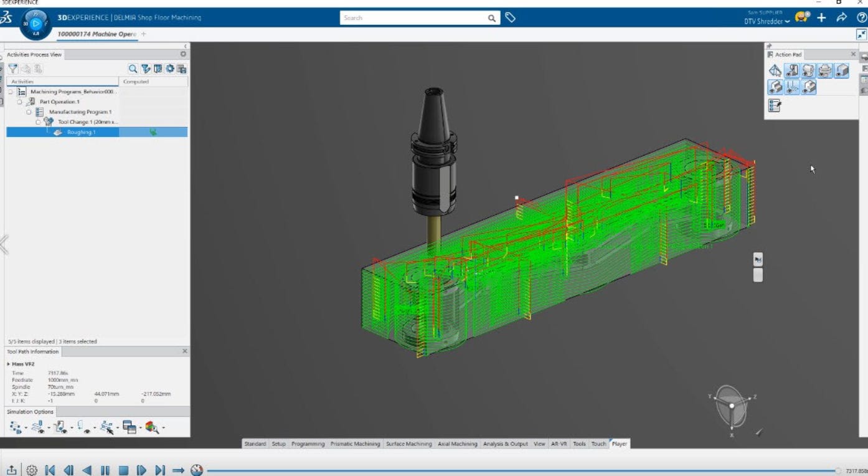The width and height of the screenshot is (868, 476).
Task: Select Roughing.1 in the Activities tree
Action: 81,131
